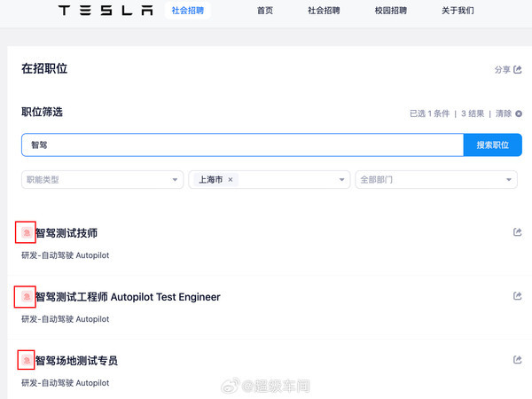Share the 智驾场地测试专员 job posting
Viewport: 532px width, 399px height.
click(518, 360)
